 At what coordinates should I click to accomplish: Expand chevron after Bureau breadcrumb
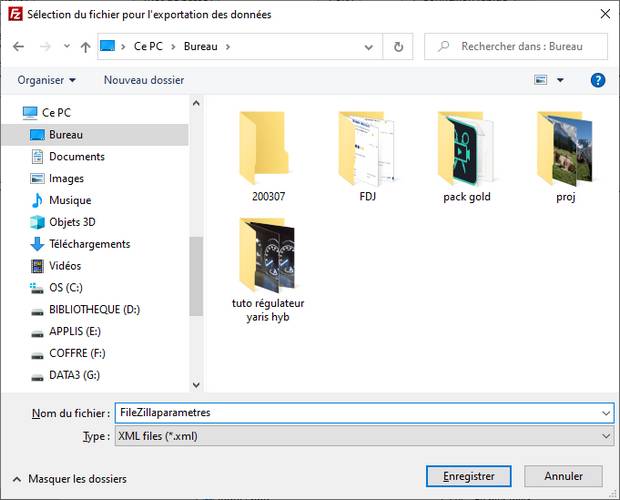(228, 47)
